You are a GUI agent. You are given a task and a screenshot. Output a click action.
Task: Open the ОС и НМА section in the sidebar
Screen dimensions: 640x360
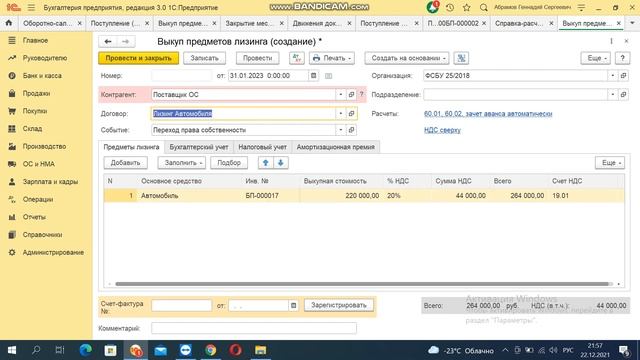pos(39,164)
